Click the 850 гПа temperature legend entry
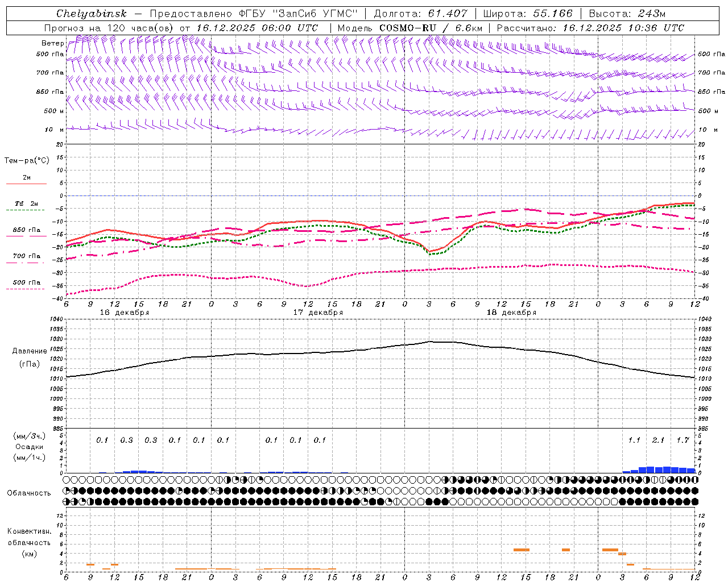728x582 pixels. click(x=27, y=230)
